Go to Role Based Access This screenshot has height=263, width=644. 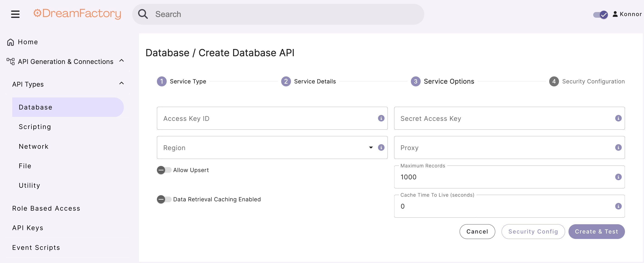[x=46, y=208]
